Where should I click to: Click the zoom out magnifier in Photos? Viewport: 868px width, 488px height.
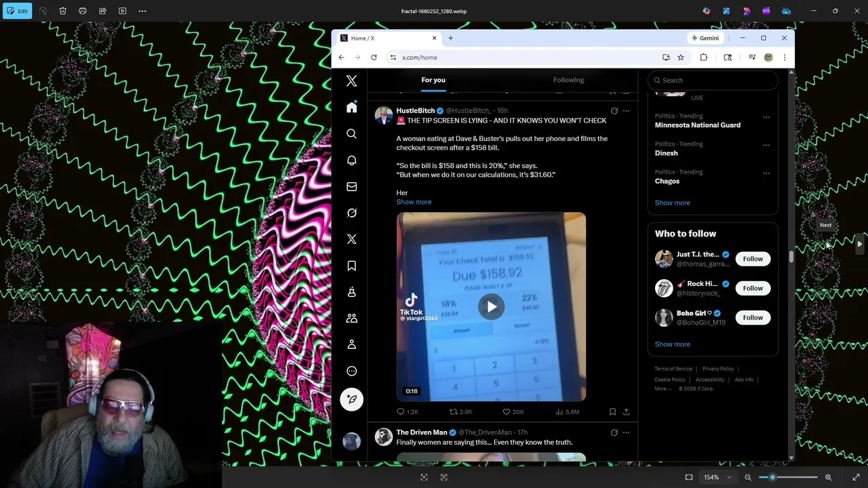[748, 477]
